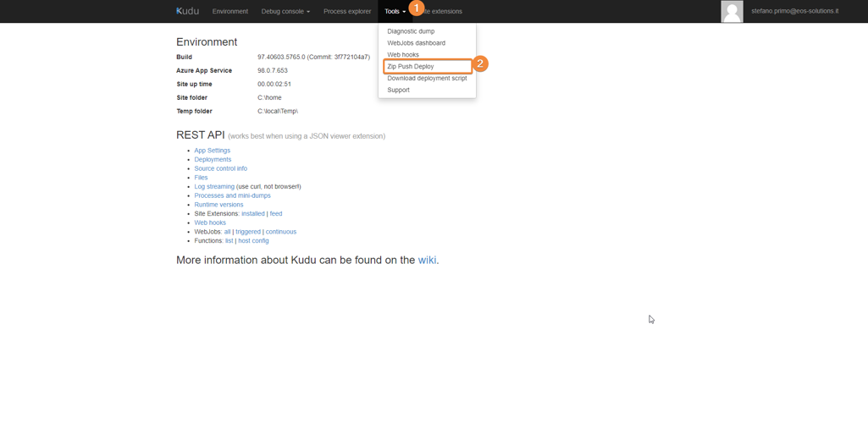Viewport: 868px width, 423px height.
Task: Follow the Deployments REST link
Action: tap(213, 160)
